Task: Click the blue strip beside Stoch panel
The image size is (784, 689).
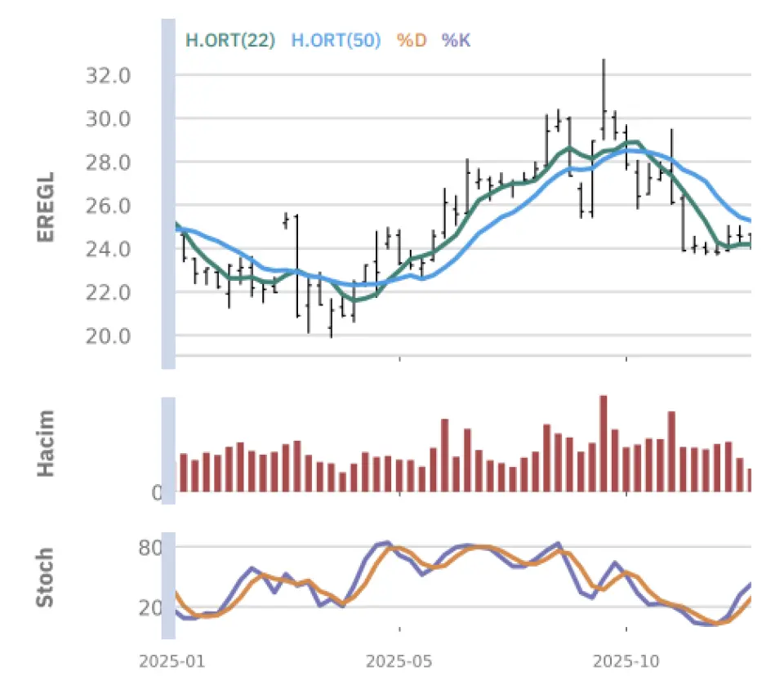Action: pyautogui.click(x=168, y=577)
